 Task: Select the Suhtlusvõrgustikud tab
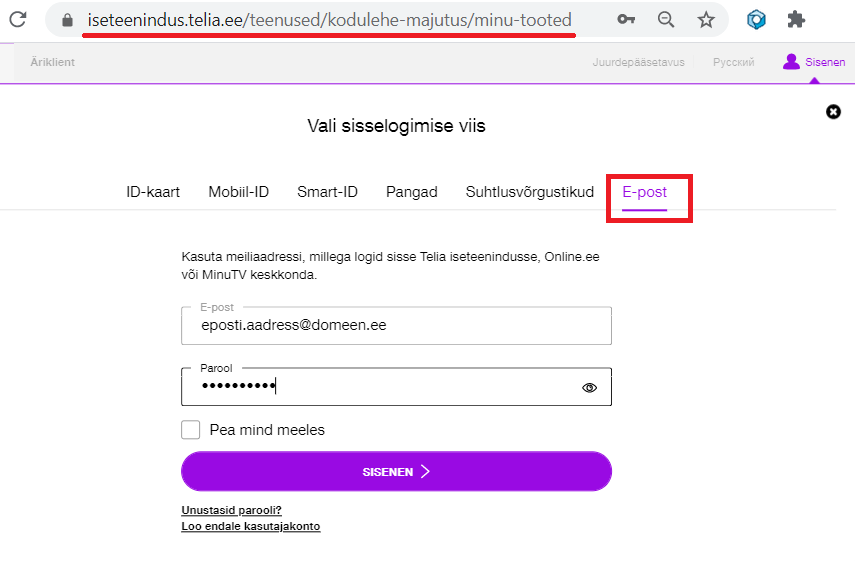(529, 192)
